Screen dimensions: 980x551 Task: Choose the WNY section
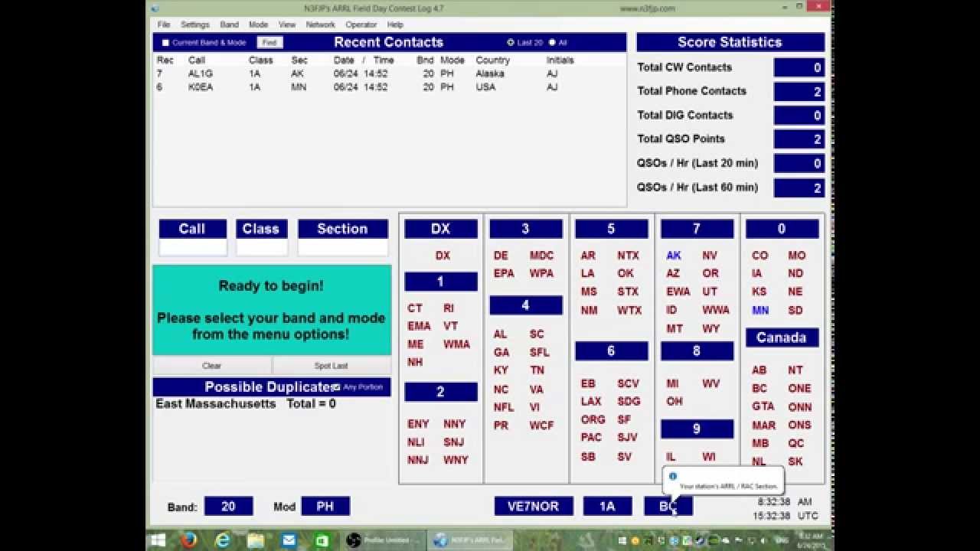(456, 460)
